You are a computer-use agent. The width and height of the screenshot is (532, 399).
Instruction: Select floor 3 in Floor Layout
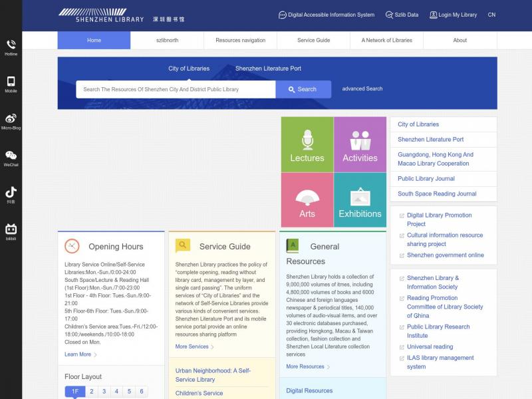(104, 392)
